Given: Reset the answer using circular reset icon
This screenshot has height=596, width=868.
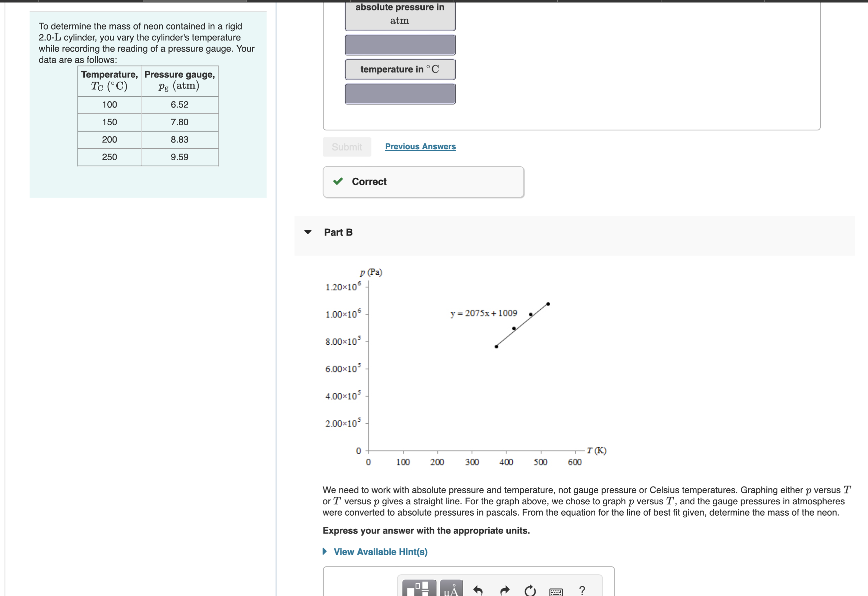Looking at the screenshot, I should coord(531,588).
